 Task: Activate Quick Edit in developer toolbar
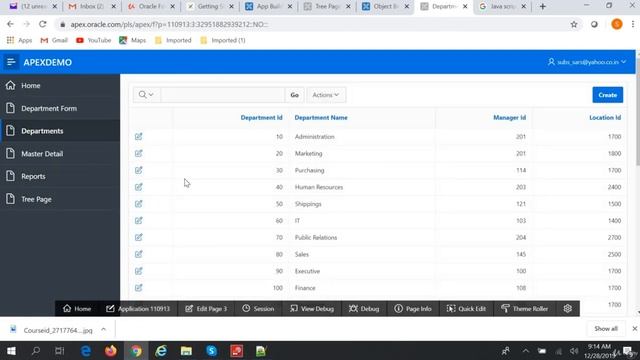pos(466,309)
